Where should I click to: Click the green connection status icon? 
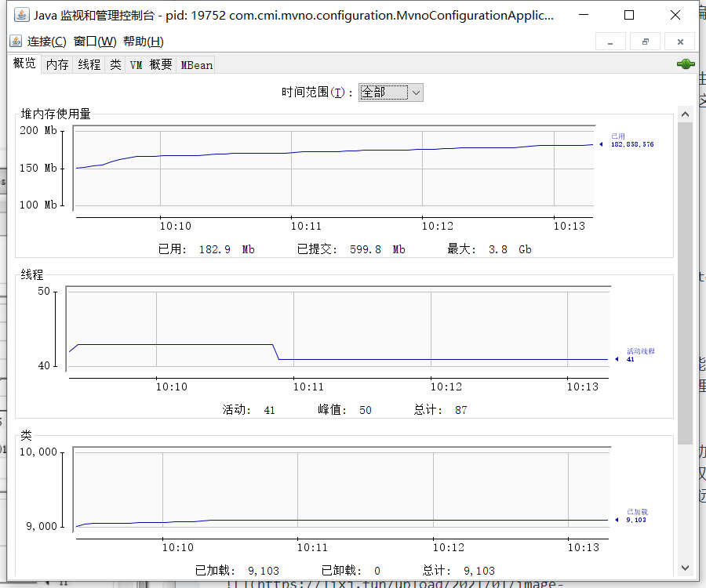point(685,64)
